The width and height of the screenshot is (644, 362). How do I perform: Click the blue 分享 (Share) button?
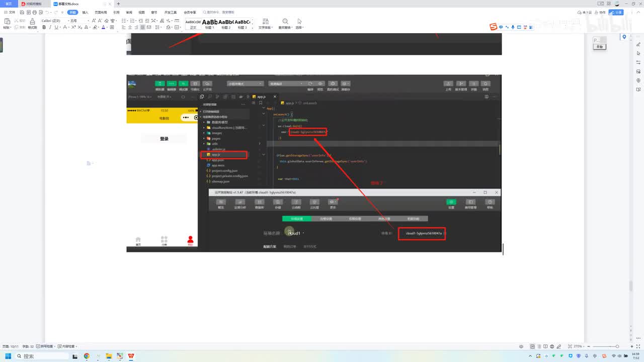pos(616,12)
